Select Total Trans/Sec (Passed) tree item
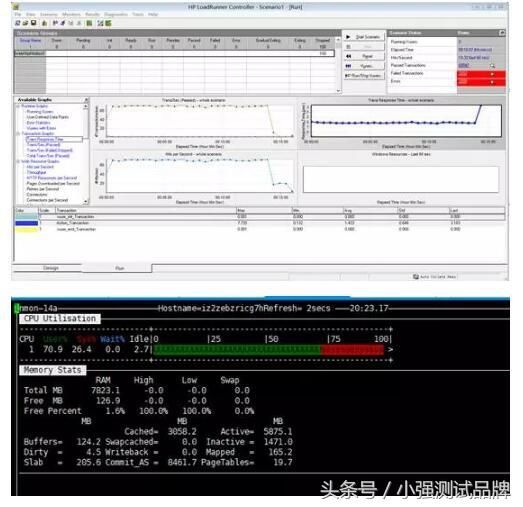Viewport: 523px width, 507px height. pos(48,156)
